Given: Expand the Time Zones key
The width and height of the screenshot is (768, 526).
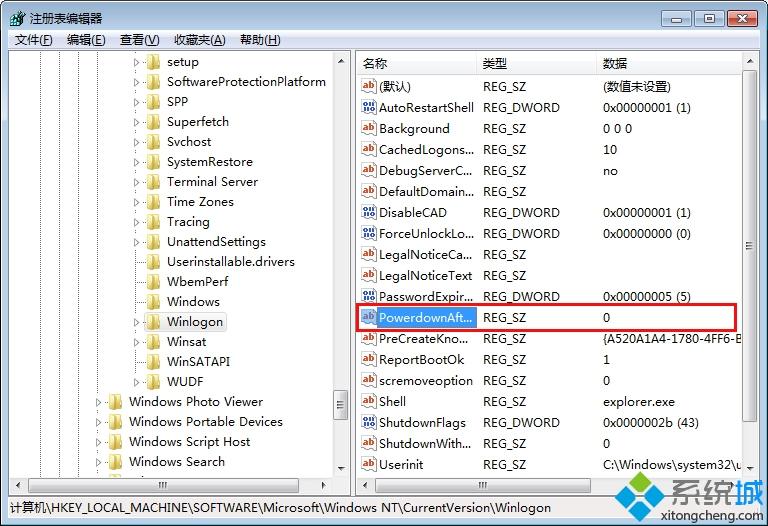Looking at the screenshot, I should pyautogui.click(x=136, y=202).
